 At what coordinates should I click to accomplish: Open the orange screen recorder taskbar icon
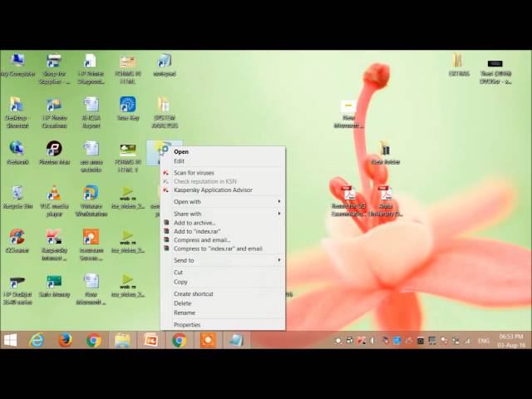[x=208, y=340]
